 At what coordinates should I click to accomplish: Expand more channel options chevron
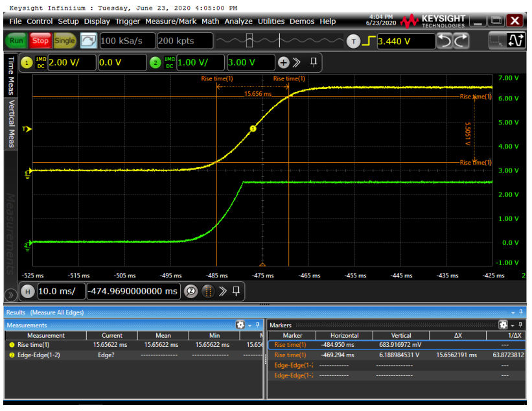297,63
